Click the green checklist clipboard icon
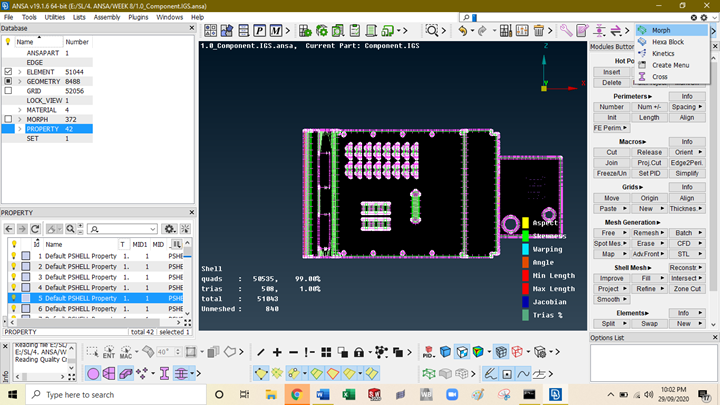 point(354,31)
